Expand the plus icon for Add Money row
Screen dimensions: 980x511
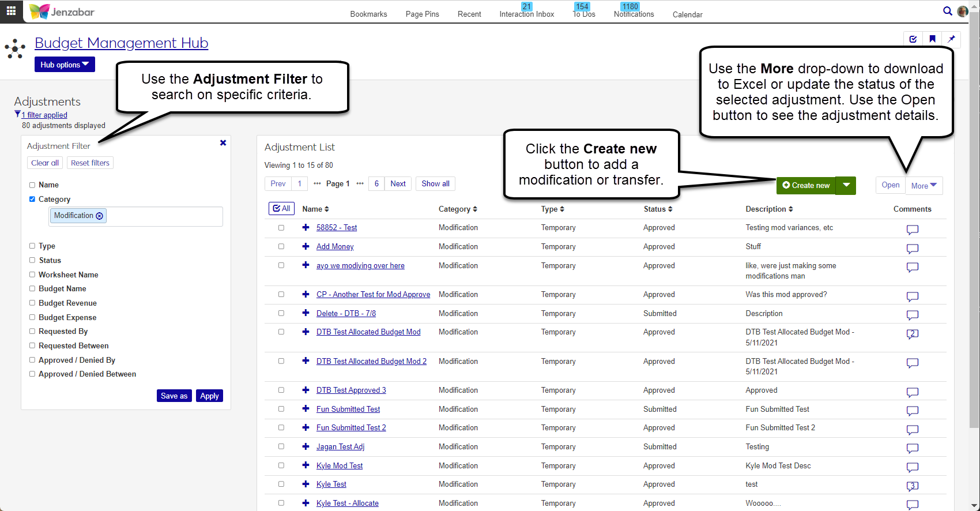306,246
